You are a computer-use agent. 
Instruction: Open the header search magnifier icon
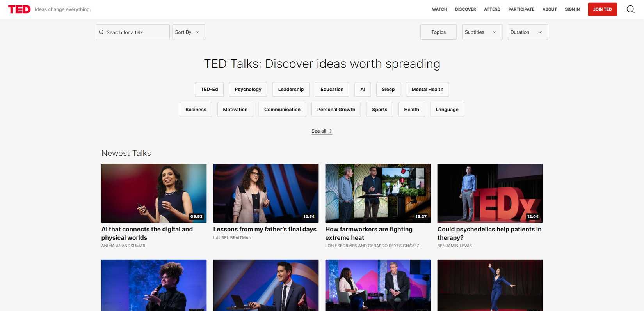tap(630, 9)
